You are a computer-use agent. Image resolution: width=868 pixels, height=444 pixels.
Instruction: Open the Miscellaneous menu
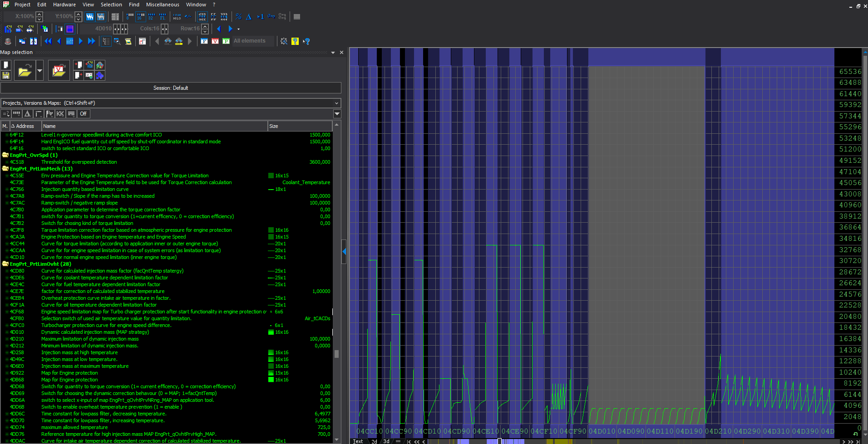point(163,5)
